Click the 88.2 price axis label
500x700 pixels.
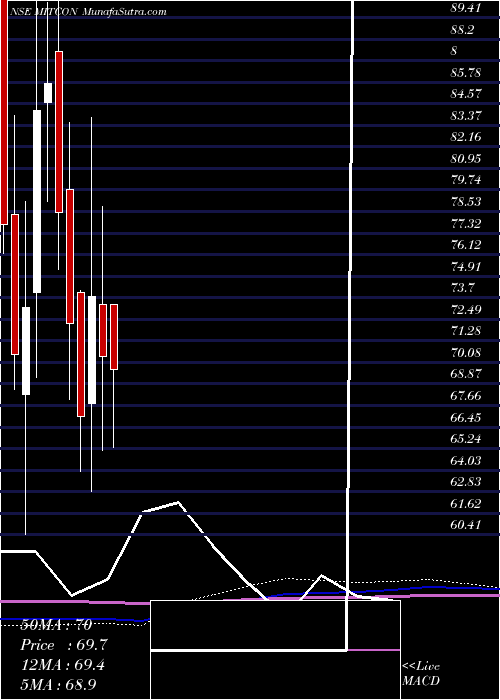click(x=462, y=29)
